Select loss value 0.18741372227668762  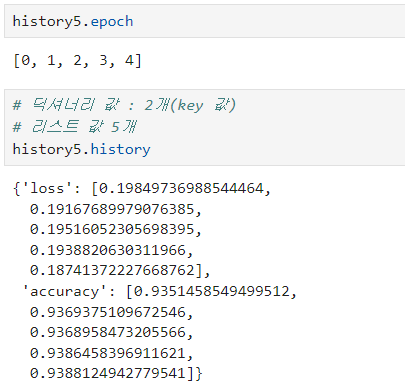(112, 270)
